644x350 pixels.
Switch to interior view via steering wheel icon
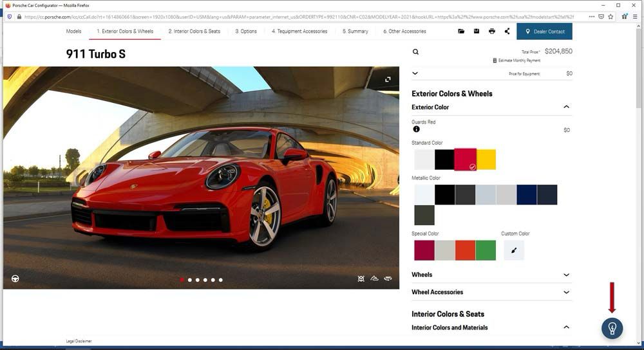pyautogui.click(x=15, y=279)
